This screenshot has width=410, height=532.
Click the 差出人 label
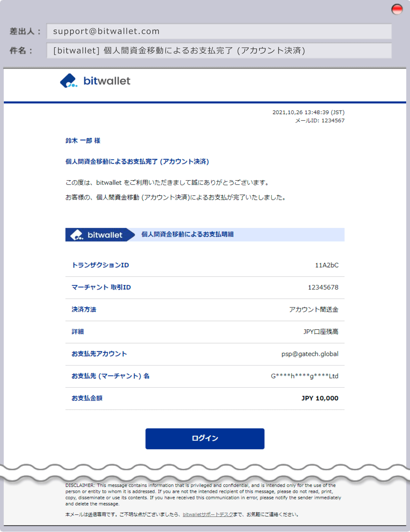tap(25, 31)
